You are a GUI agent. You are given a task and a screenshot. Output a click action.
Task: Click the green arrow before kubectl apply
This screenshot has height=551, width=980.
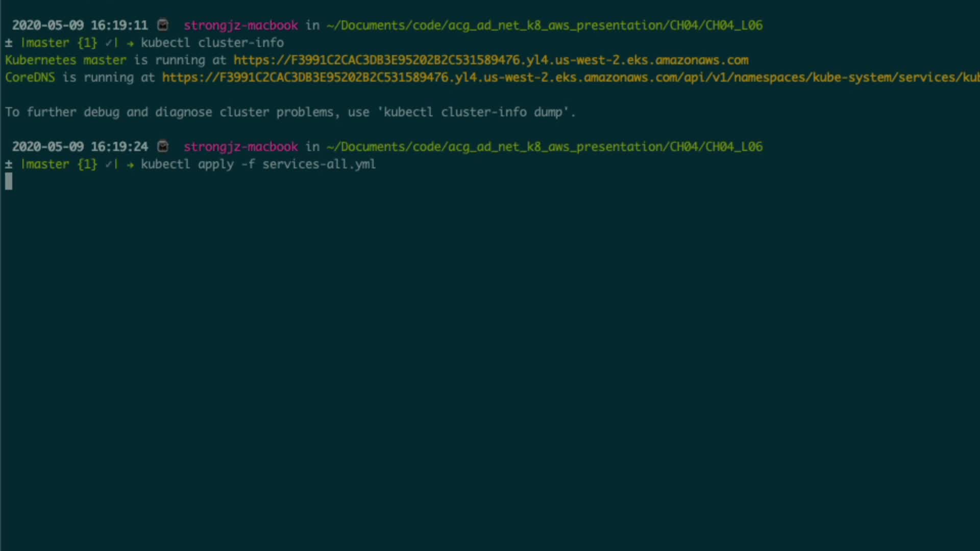130,164
